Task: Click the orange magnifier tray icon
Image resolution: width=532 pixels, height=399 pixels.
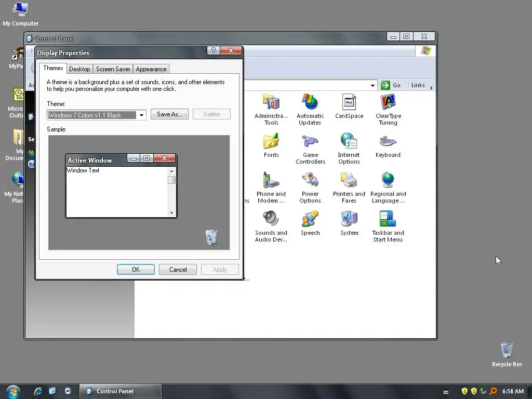Action: coord(493,391)
